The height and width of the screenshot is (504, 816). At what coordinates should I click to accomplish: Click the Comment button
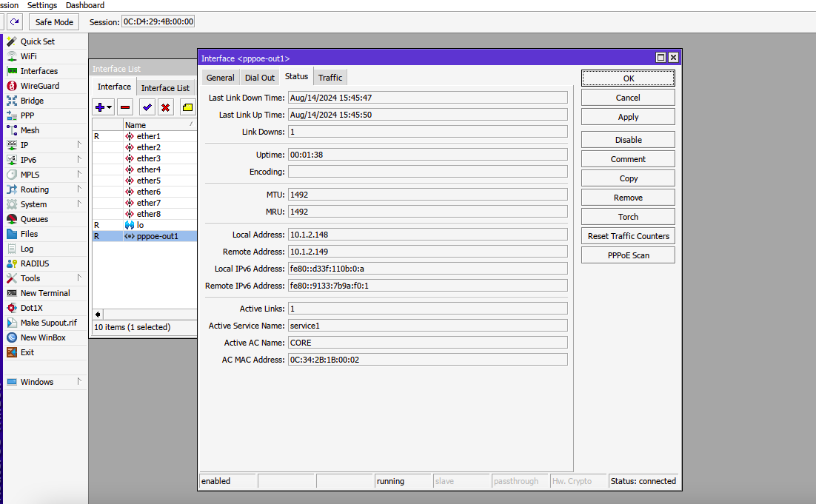click(x=628, y=159)
